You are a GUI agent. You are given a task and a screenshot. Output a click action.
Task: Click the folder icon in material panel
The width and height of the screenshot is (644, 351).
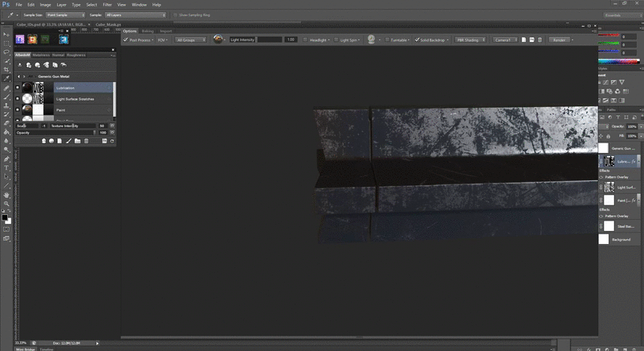[77, 141]
